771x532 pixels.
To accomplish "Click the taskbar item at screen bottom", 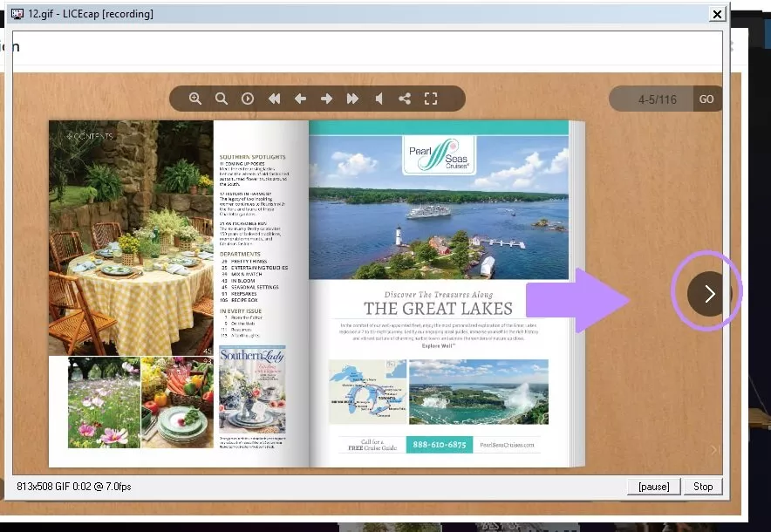I will coord(454,526).
